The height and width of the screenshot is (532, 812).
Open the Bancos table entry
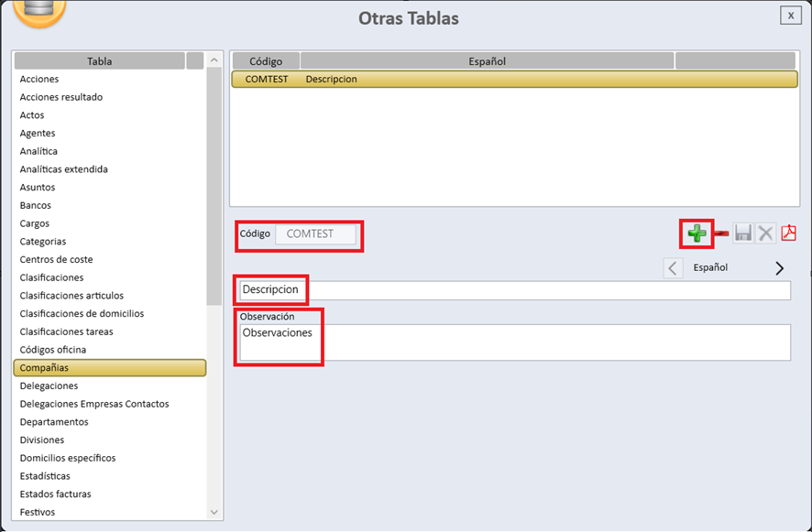coord(36,206)
